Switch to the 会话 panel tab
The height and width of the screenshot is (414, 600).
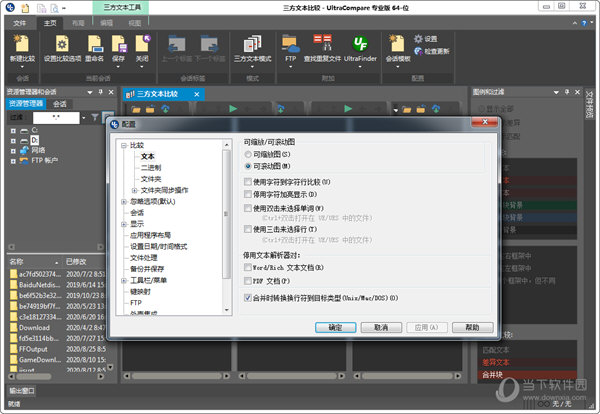59,104
